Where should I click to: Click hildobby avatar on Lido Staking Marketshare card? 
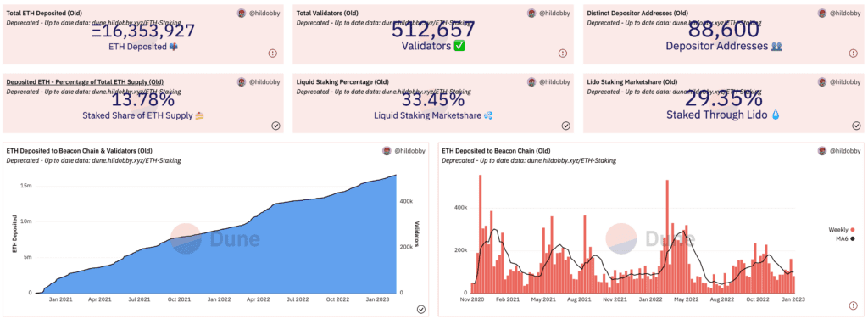click(x=822, y=82)
